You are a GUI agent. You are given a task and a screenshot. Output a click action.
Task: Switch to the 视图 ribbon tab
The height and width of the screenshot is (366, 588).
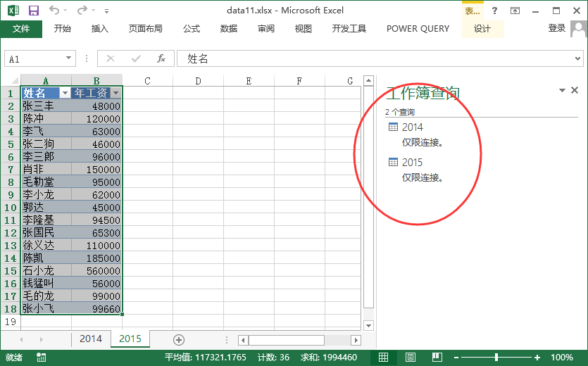tap(303, 28)
